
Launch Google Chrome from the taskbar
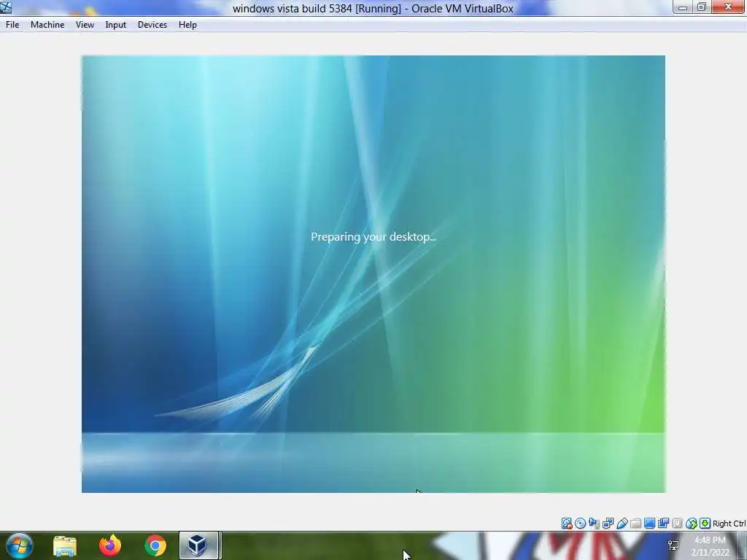(155, 545)
